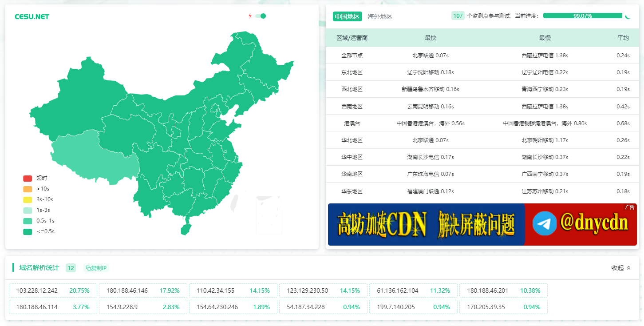Click the 最快 column header
Viewport: 644px width, 326px height.
pyautogui.click(x=431, y=38)
